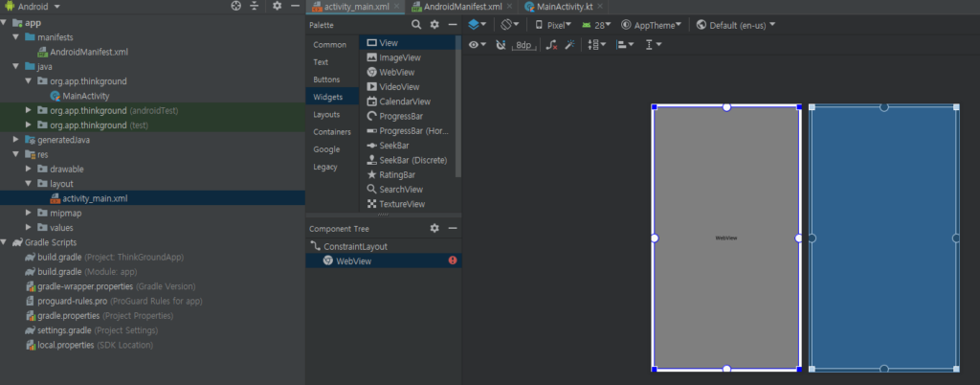The image size is (980, 385).
Task: Set the 8dp default margins
Action: [523, 45]
